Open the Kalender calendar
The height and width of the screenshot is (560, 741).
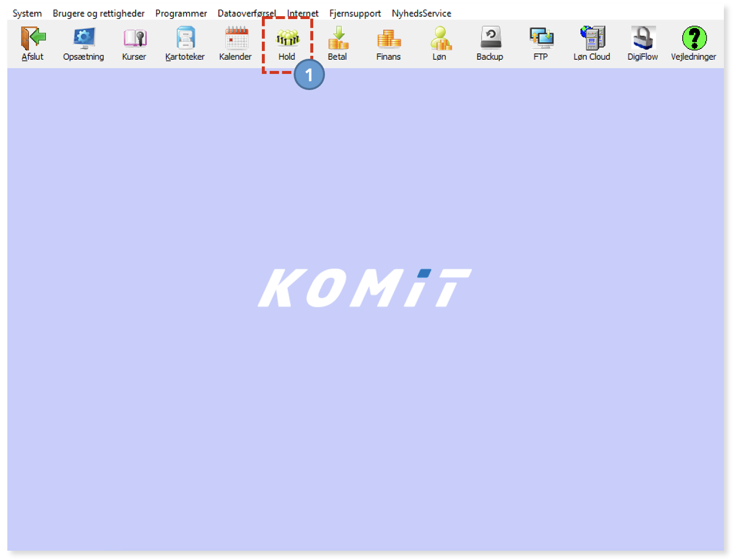pyautogui.click(x=235, y=44)
